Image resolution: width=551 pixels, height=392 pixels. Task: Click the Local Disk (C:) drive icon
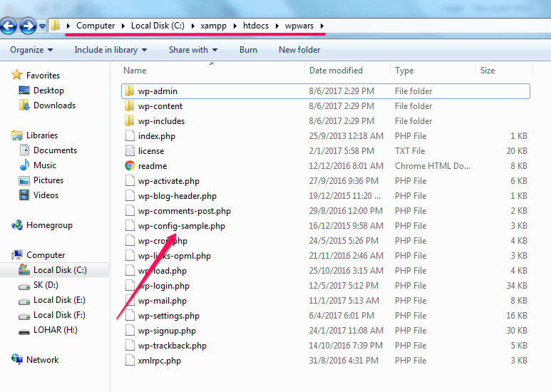[24, 269]
